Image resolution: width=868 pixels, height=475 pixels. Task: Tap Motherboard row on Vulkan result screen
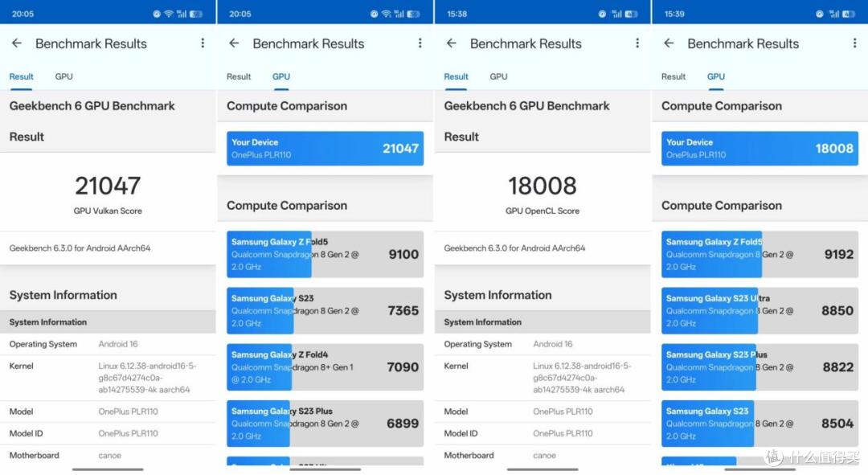(x=108, y=455)
